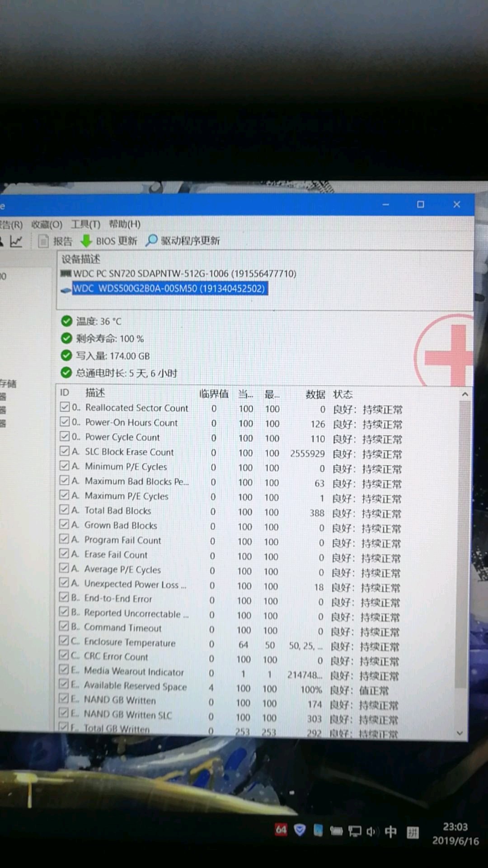Toggle the Total Bad Blocks checkbox
Viewport: 488px width, 868px height.
(x=64, y=510)
